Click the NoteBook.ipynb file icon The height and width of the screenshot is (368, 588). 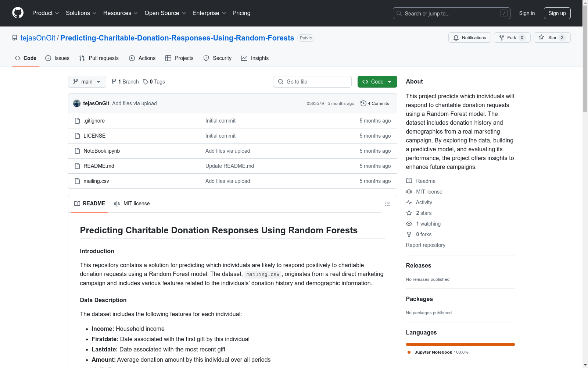[77, 151]
